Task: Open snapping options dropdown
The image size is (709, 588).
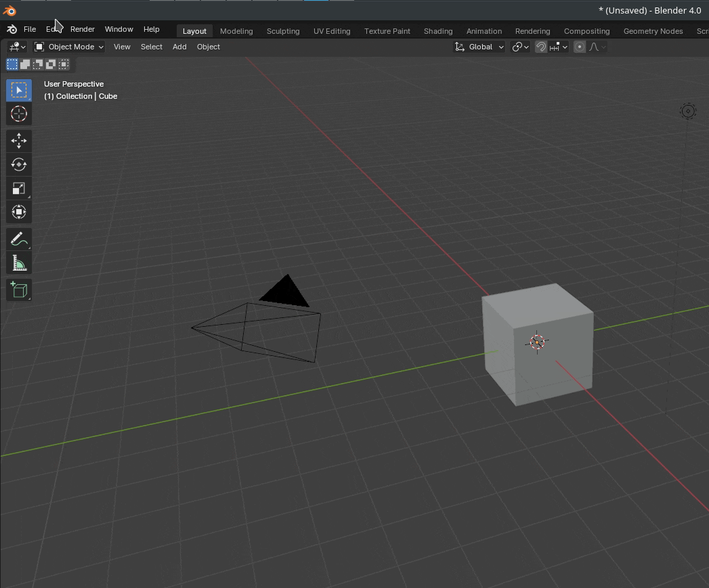Action: [x=559, y=47]
